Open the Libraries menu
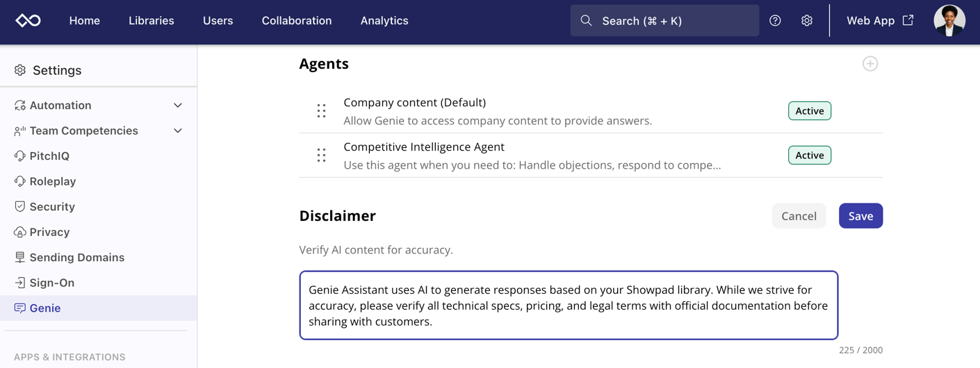The height and width of the screenshot is (368, 980). click(151, 21)
